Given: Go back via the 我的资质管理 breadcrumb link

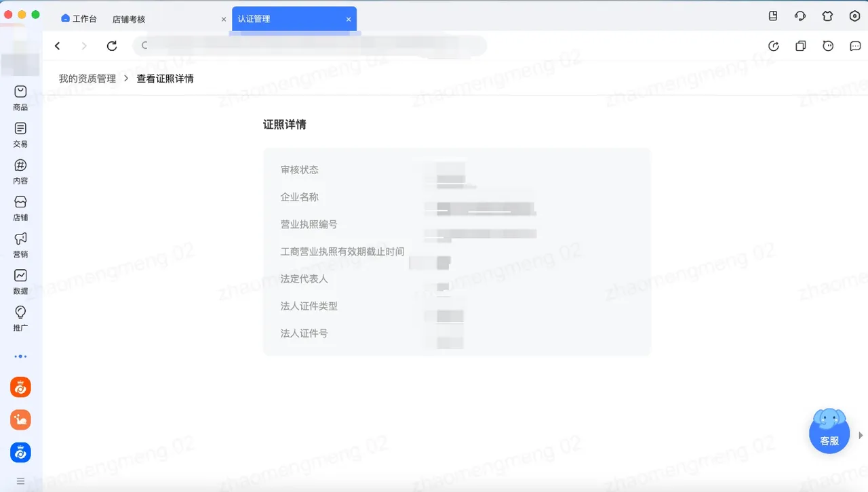Looking at the screenshot, I should tap(87, 78).
